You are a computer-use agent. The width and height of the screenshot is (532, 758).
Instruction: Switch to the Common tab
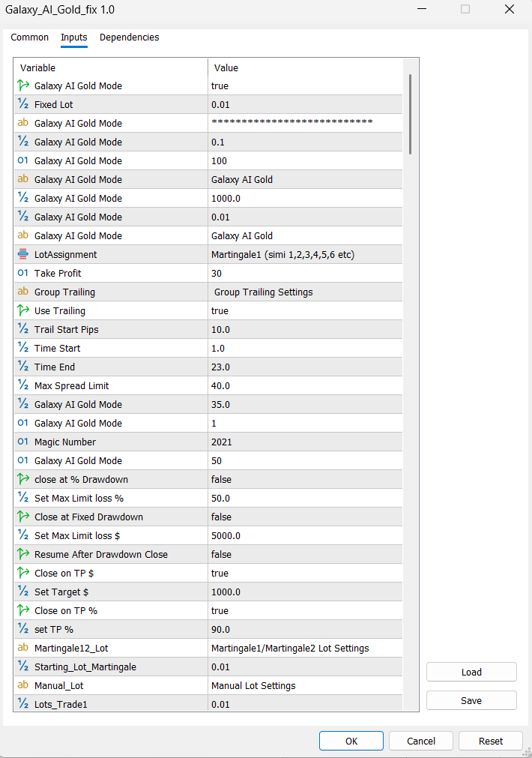(x=30, y=37)
